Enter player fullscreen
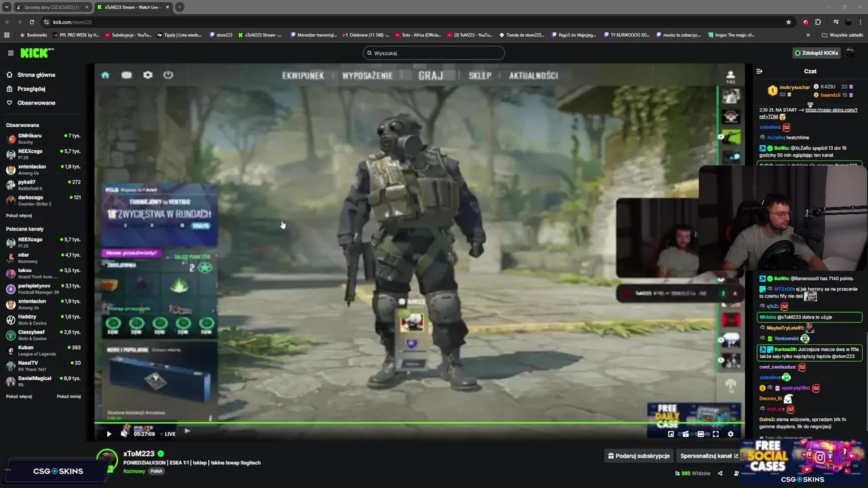Viewport: 868px width, 488px height. pyautogui.click(x=715, y=434)
